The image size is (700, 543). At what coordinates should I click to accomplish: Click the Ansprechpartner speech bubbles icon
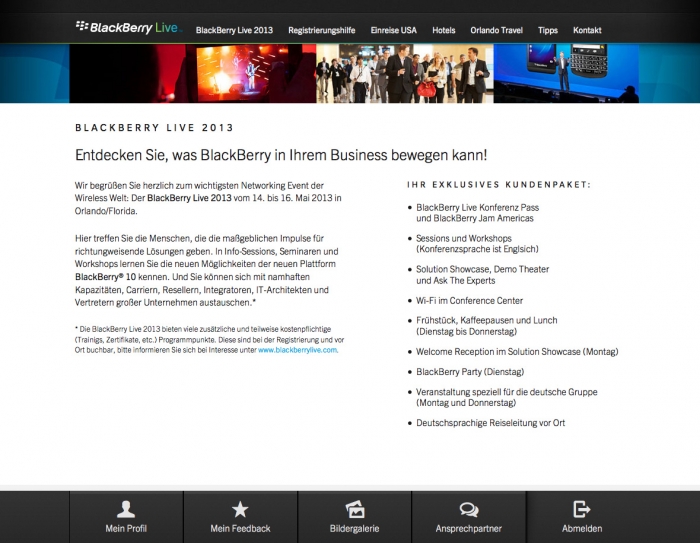click(469, 510)
